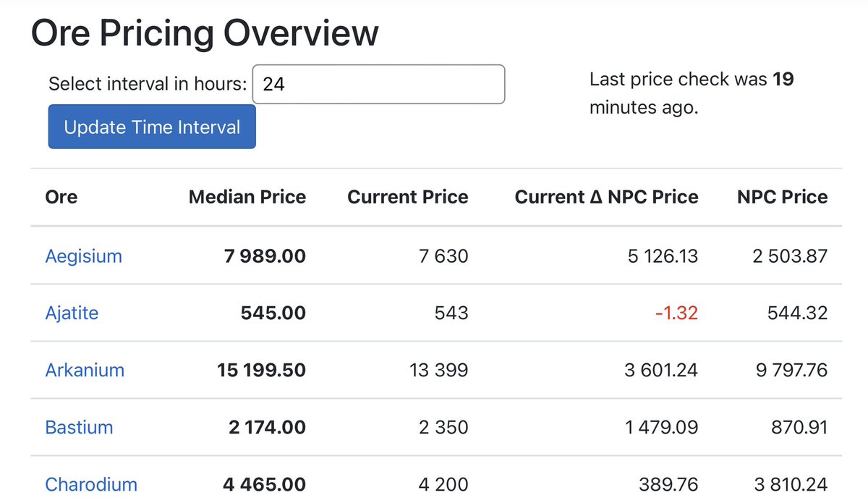The image size is (868, 503).
Task: Select the Charodium ore link
Action: 91,484
